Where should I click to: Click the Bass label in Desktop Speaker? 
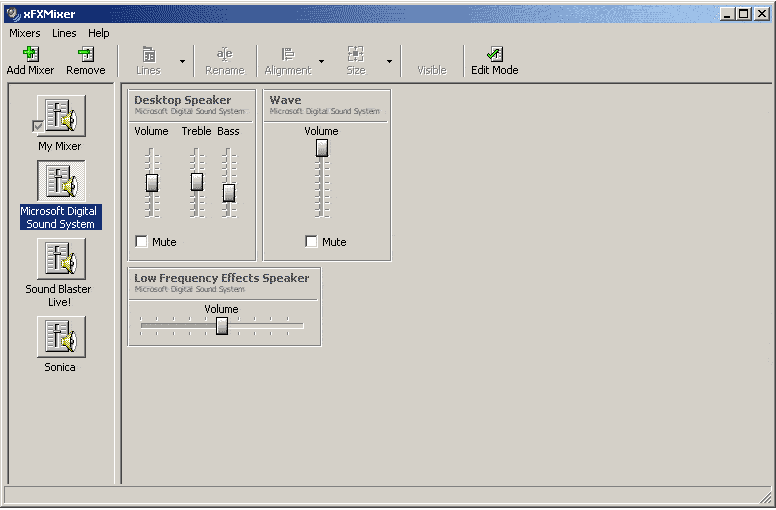[228, 131]
